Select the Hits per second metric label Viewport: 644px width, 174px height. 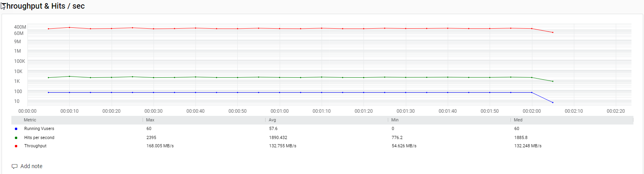pos(39,137)
